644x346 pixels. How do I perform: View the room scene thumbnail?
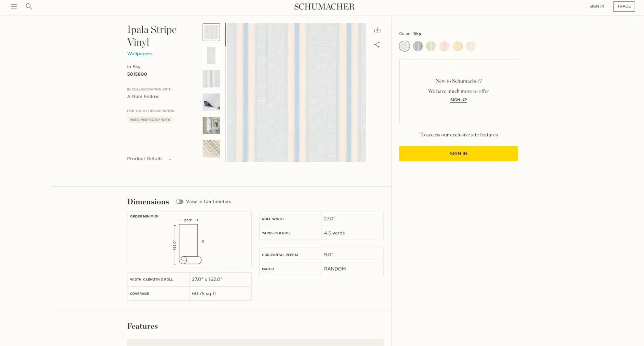pyautogui.click(x=211, y=125)
